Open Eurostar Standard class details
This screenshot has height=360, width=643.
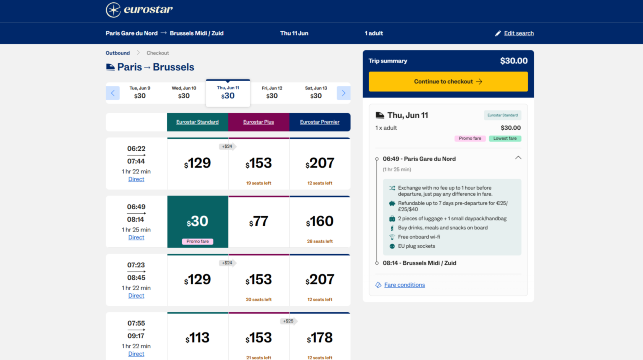(x=197, y=122)
